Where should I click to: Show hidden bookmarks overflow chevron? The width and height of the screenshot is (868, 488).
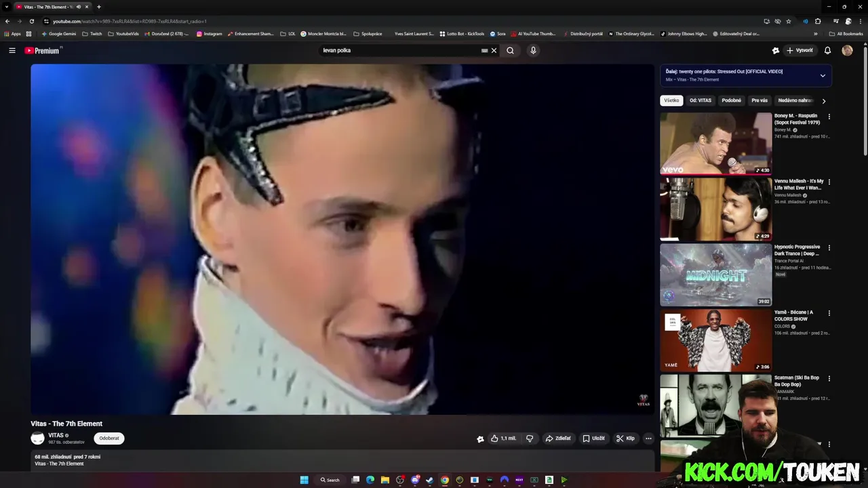coord(815,33)
